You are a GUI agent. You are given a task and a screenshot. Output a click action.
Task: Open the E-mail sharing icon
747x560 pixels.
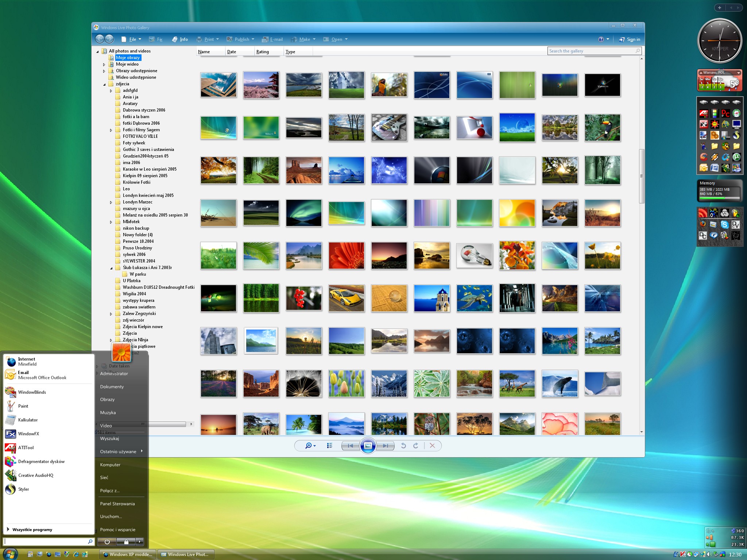coord(272,39)
